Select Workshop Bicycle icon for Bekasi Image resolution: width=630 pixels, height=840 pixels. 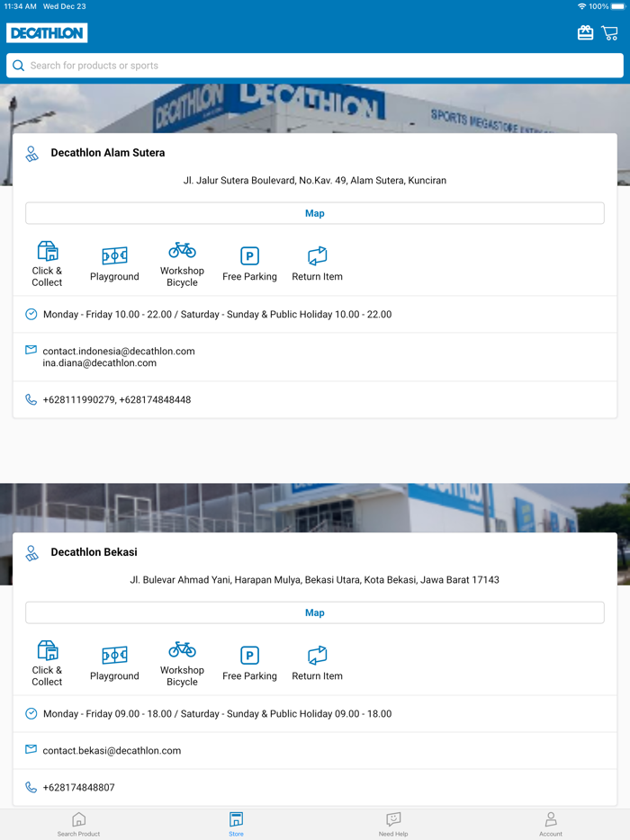point(183,650)
